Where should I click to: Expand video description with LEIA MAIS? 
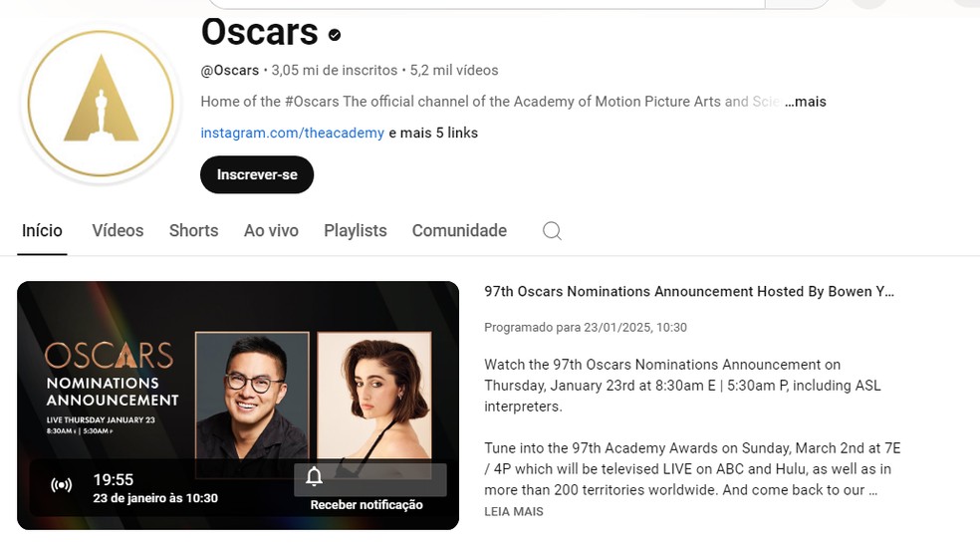click(514, 512)
